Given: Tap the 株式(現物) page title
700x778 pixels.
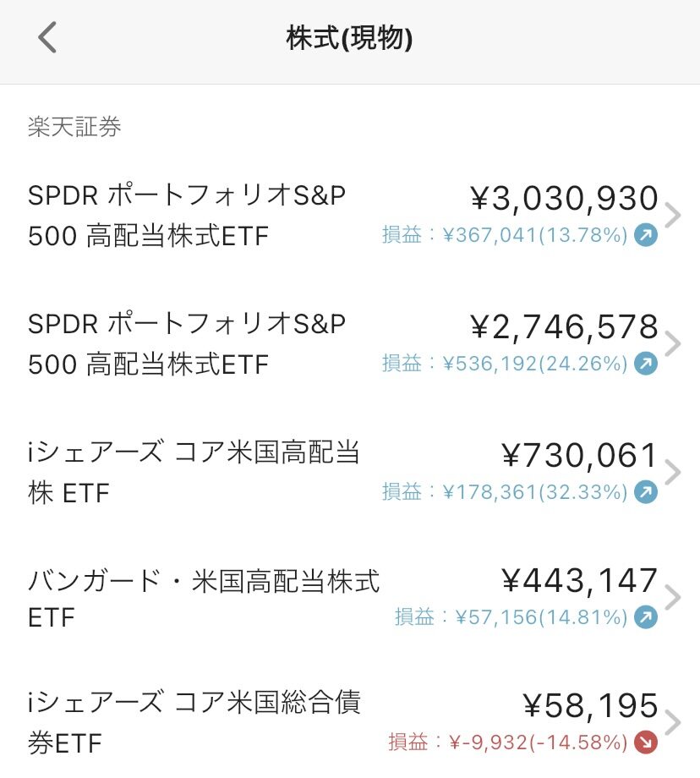Looking at the screenshot, I should [x=349, y=38].
